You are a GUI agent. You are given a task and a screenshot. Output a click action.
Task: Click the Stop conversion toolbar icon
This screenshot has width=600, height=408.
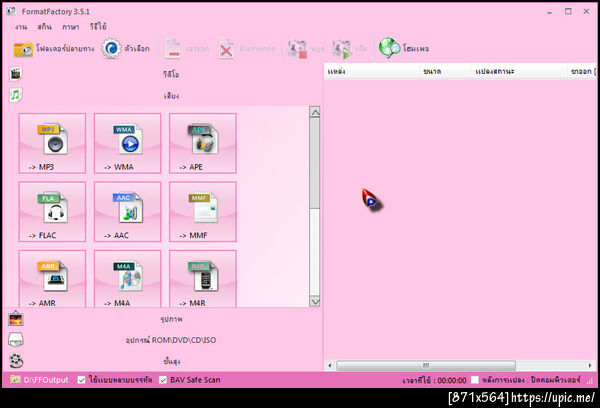click(x=297, y=49)
